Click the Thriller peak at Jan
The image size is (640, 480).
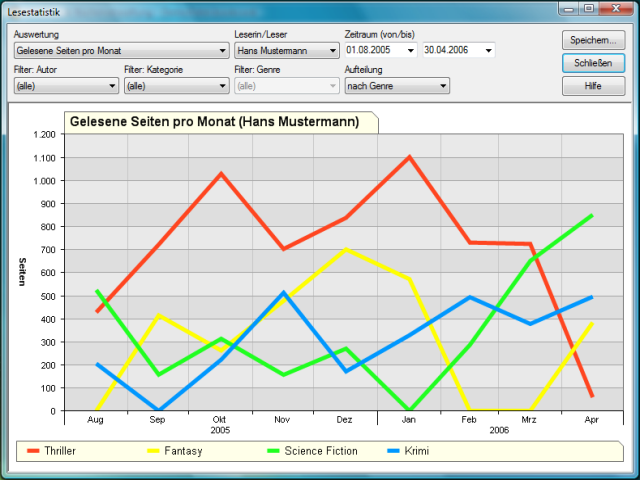(409, 157)
